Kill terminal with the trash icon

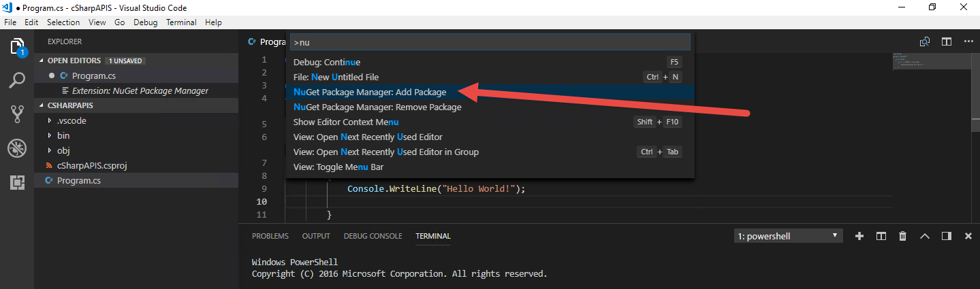[x=903, y=236]
